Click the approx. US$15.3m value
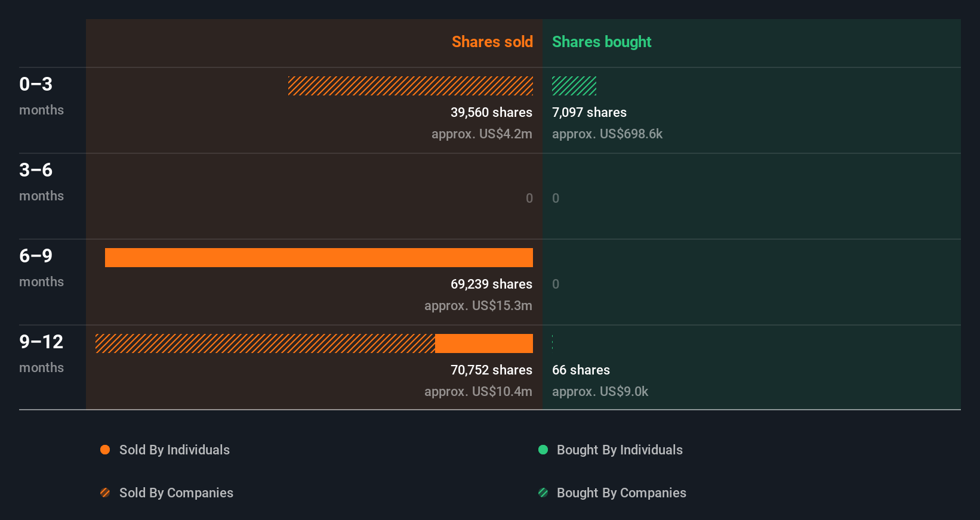This screenshot has height=520, width=980. pyautogui.click(x=478, y=305)
